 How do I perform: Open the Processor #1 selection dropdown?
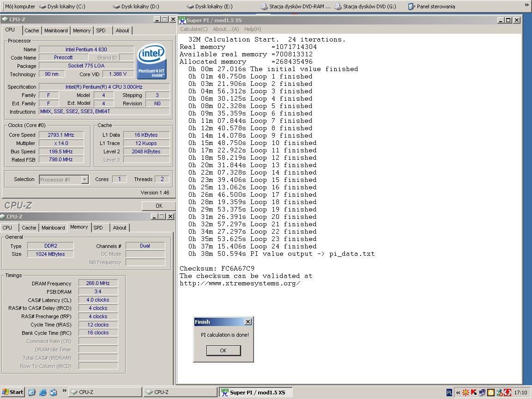click(64, 180)
